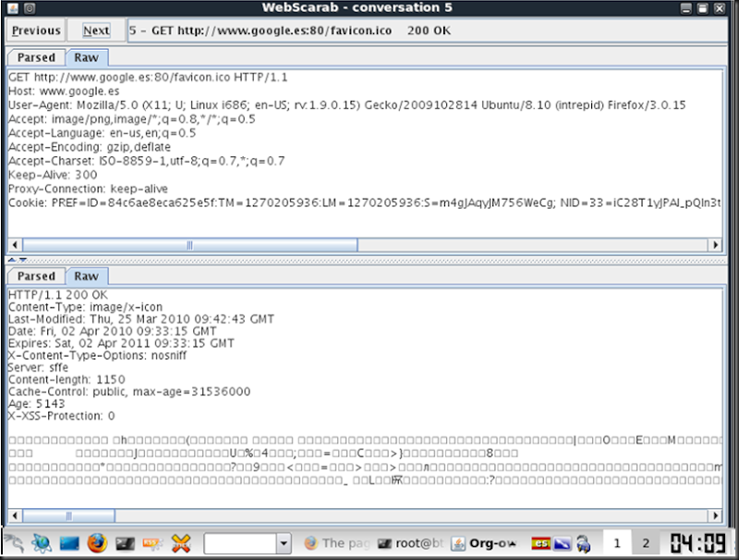
Task: Switch to 'The pag' Firefox taskbar window
Action: pyautogui.click(x=337, y=543)
